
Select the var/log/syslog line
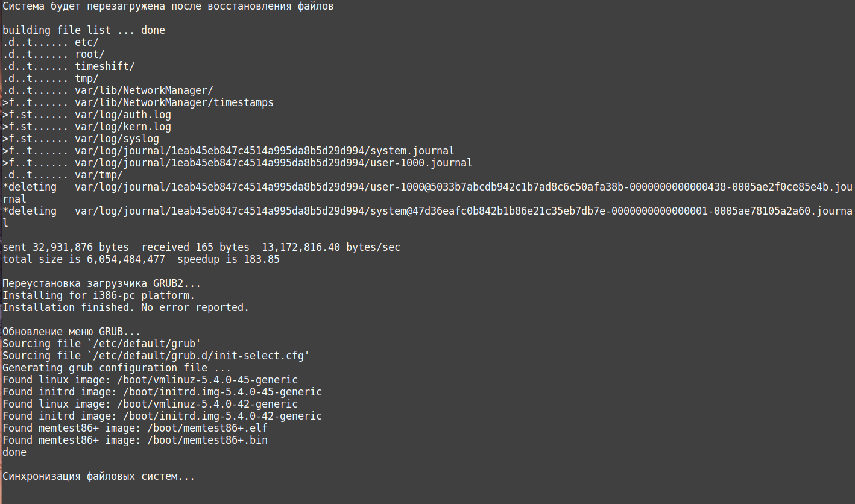pyautogui.click(x=81, y=139)
